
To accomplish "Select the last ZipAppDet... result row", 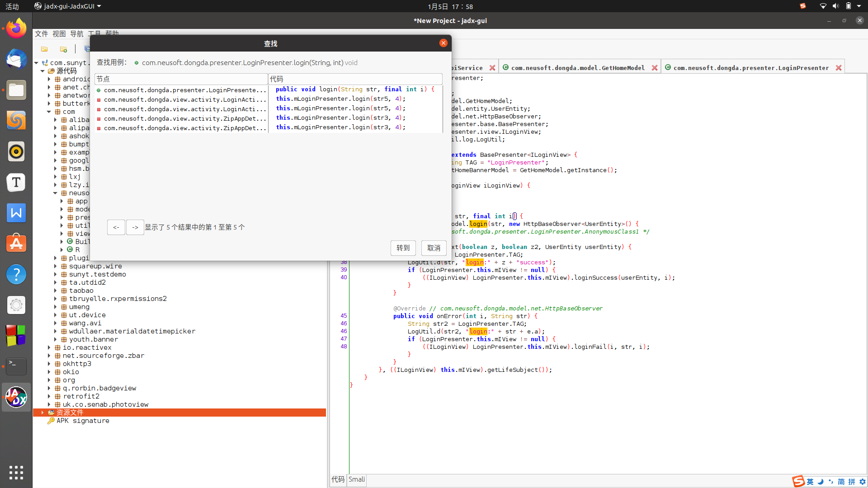I will point(269,128).
